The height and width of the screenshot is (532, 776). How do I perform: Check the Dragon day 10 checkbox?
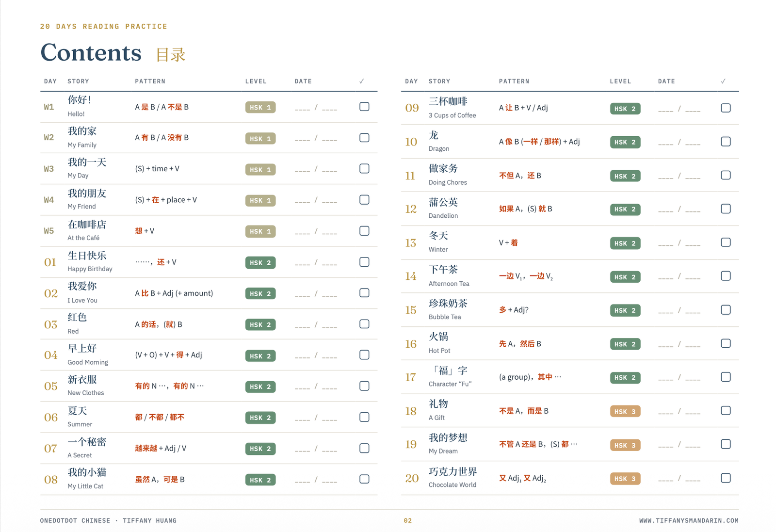pyautogui.click(x=726, y=142)
